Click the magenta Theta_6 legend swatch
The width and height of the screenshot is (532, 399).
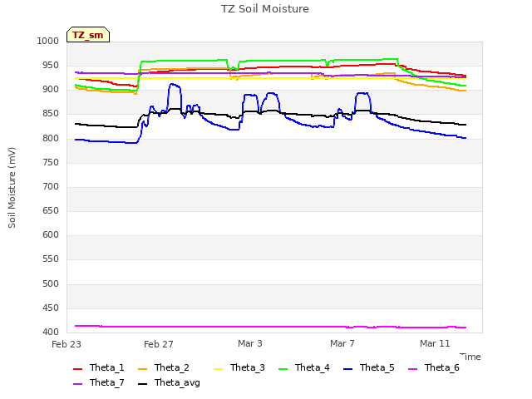pyautogui.click(x=412, y=369)
